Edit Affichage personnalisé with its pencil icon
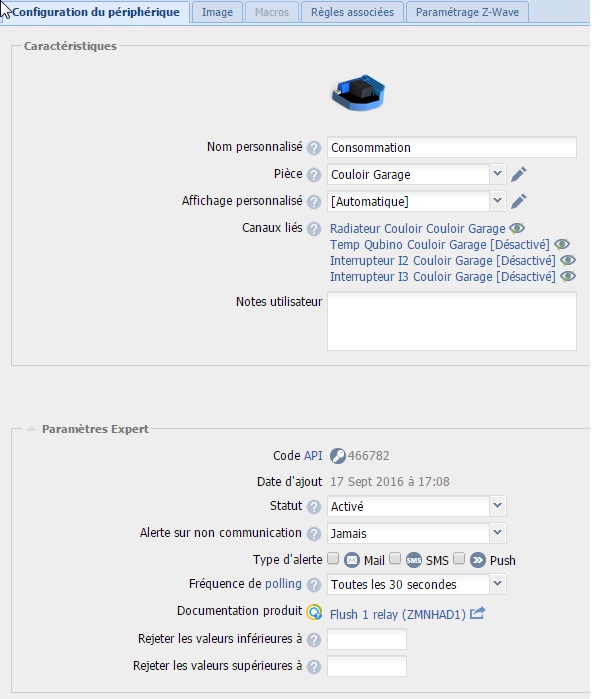The height and width of the screenshot is (699, 603). click(x=518, y=201)
